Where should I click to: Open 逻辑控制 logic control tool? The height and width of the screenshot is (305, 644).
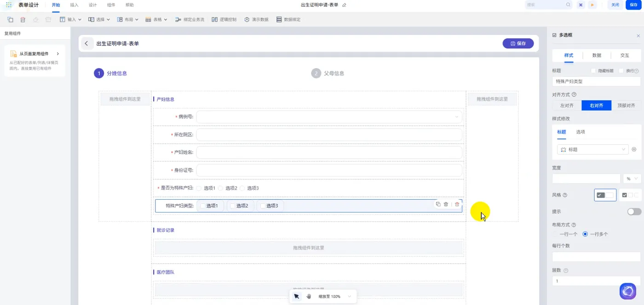tap(224, 20)
